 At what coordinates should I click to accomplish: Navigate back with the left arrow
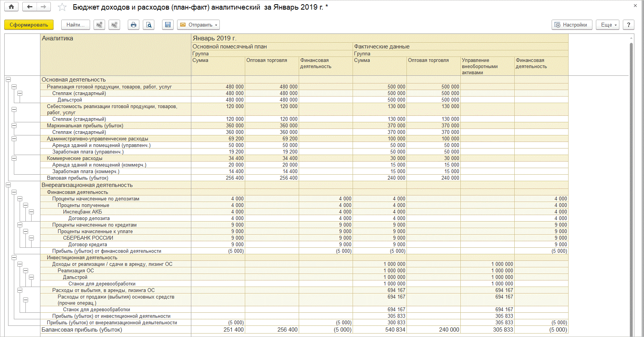point(30,7)
